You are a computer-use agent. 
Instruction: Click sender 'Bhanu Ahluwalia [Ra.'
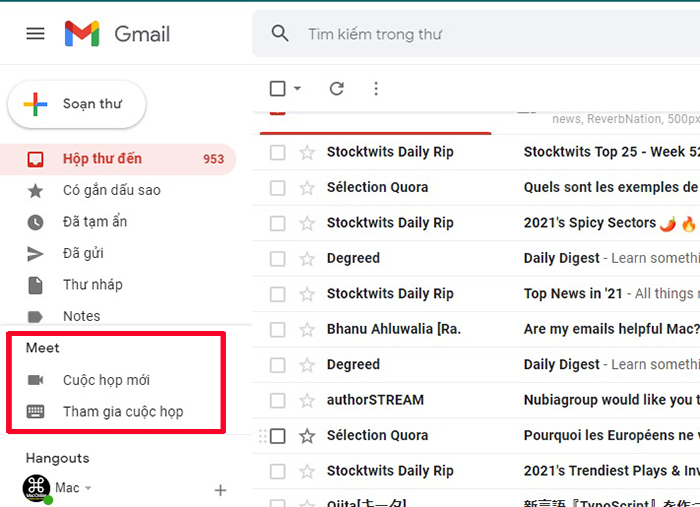pos(394,329)
